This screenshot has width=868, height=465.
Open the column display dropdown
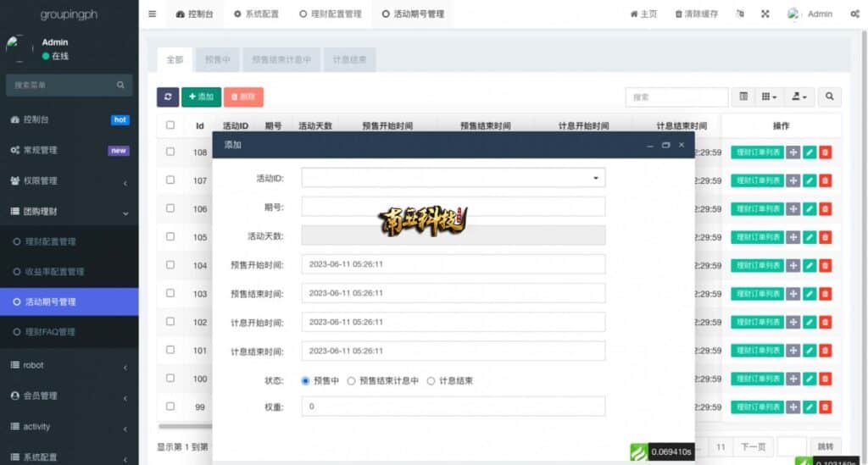(x=769, y=97)
